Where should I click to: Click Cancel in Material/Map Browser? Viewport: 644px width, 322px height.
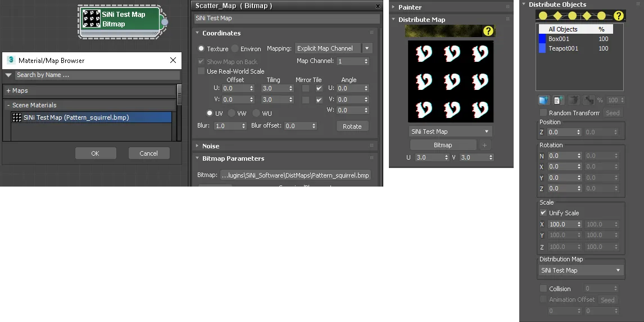point(149,153)
